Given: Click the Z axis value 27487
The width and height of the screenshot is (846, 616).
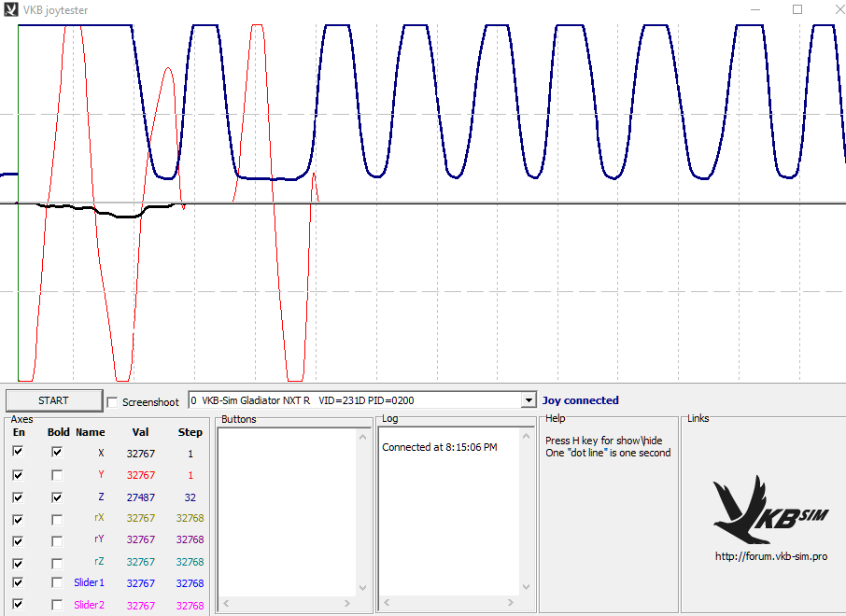Looking at the screenshot, I should tap(141, 497).
